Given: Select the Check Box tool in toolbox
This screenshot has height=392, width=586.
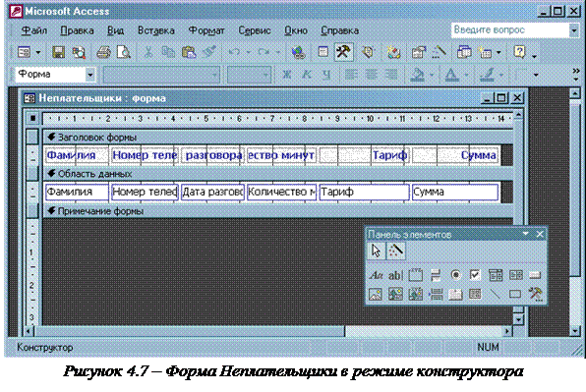Looking at the screenshot, I should point(475,275).
